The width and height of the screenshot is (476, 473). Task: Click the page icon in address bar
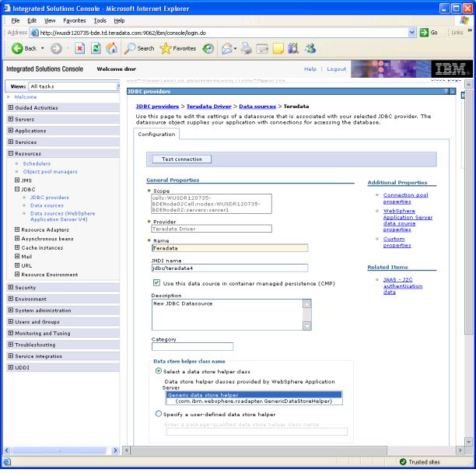pyautogui.click(x=35, y=33)
